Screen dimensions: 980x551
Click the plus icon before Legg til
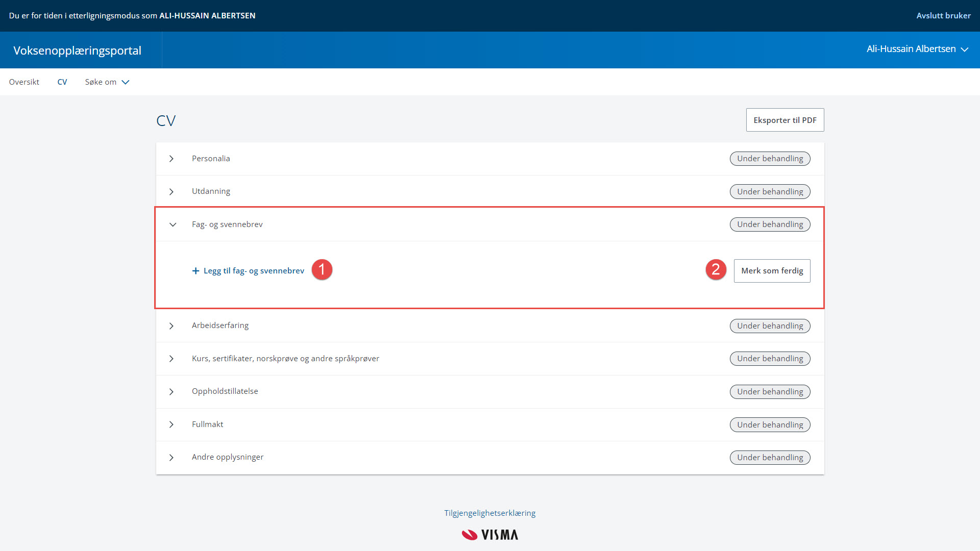(195, 271)
